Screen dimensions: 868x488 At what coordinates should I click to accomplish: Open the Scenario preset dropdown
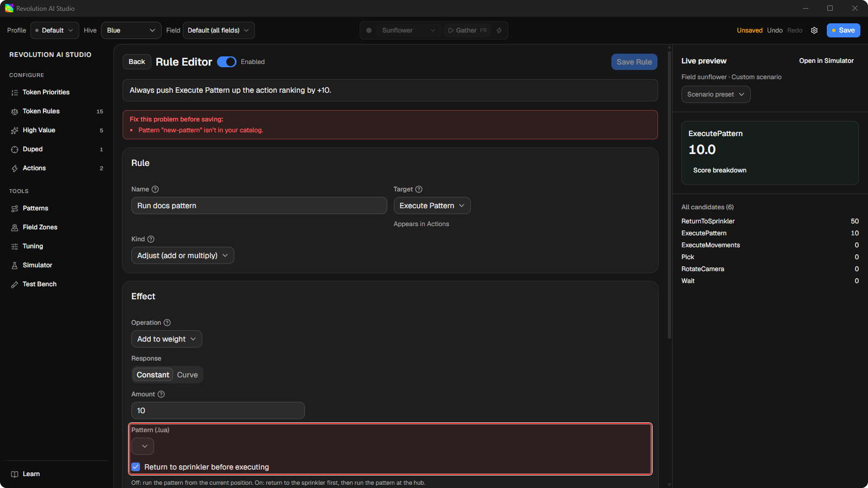click(716, 94)
